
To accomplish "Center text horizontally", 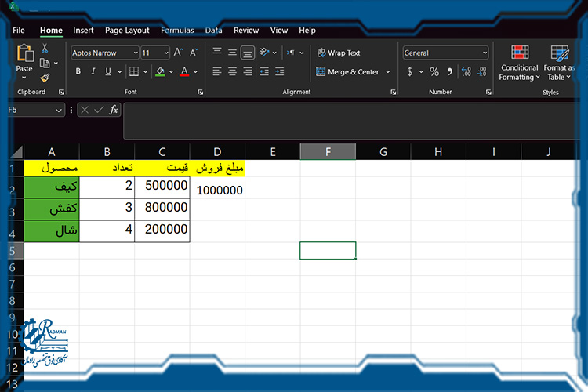I will [233, 71].
